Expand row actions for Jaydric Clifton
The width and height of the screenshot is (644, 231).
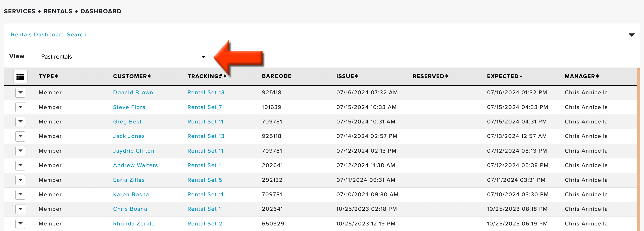click(20, 151)
